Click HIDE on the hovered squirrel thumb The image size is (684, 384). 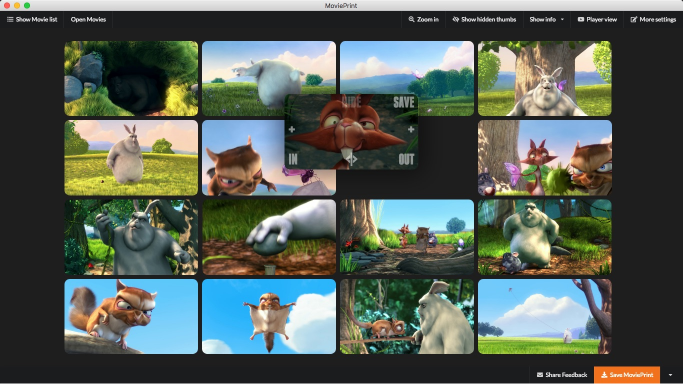[352, 102]
